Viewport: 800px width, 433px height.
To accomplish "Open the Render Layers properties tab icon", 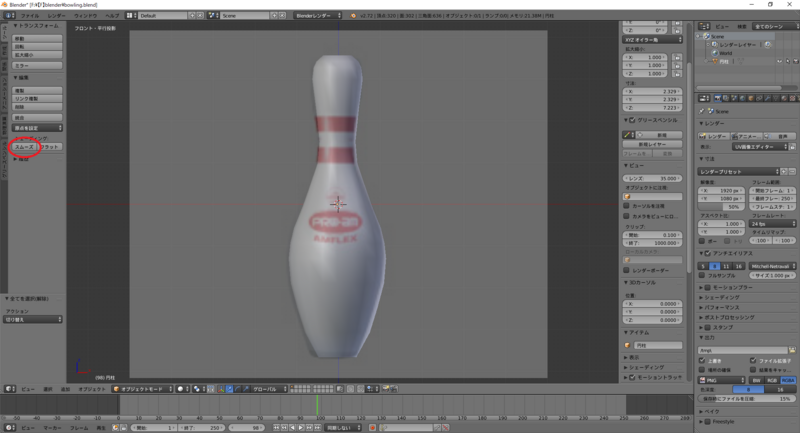I will pyautogui.click(x=726, y=98).
